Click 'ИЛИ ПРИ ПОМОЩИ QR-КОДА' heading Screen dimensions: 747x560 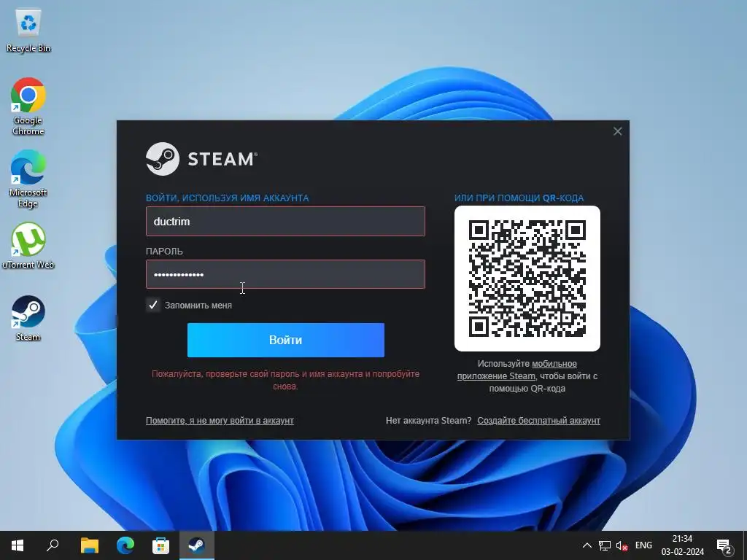(519, 198)
